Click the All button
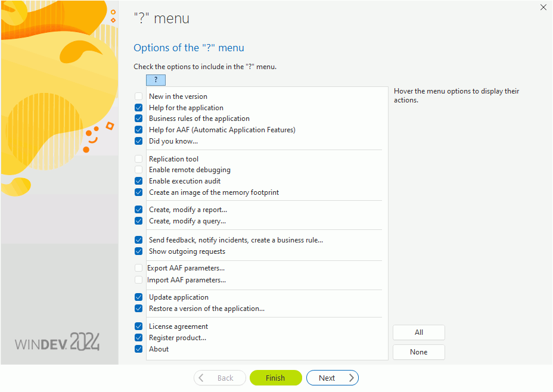Viewport: 553px width, 392px height. click(419, 332)
